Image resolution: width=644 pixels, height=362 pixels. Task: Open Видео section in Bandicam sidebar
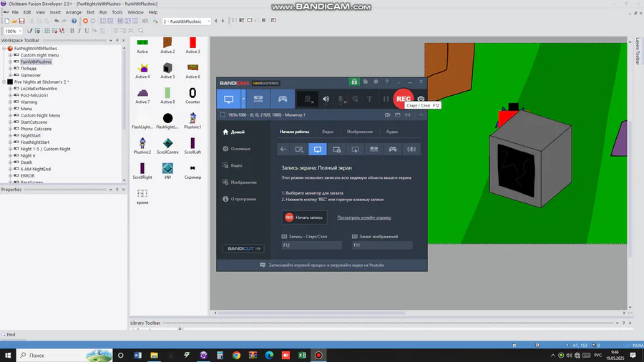click(x=233, y=165)
